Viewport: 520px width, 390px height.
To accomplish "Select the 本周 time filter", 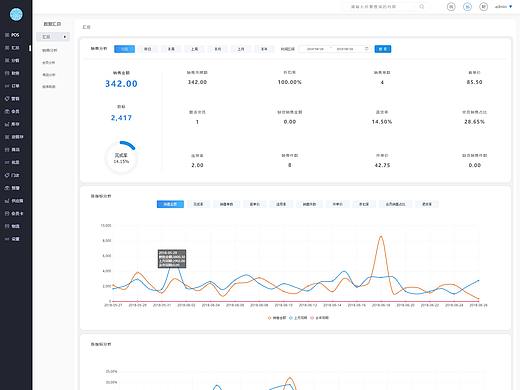I will (x=171, y=49).
